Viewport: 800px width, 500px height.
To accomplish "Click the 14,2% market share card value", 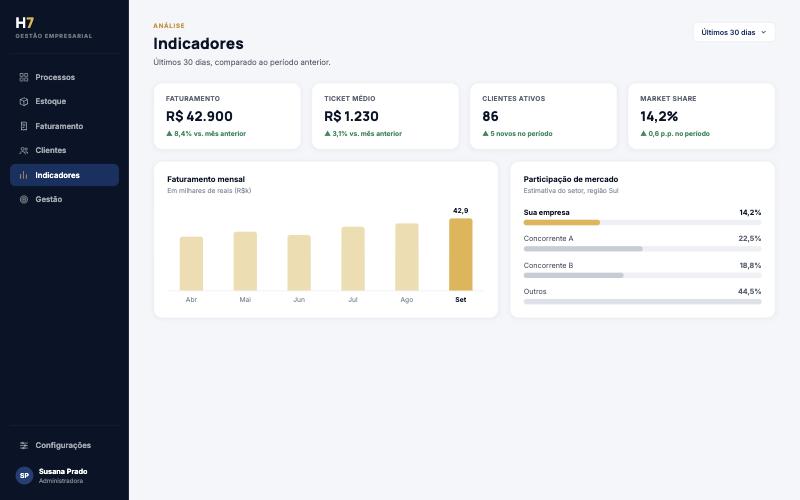I will [659, 116].
